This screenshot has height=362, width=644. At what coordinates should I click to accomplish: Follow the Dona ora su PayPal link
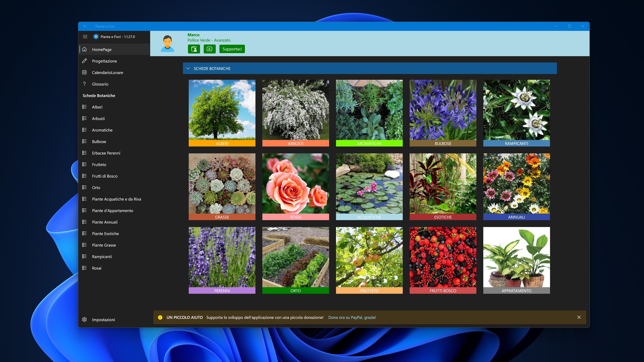click(x=352, y=317)
